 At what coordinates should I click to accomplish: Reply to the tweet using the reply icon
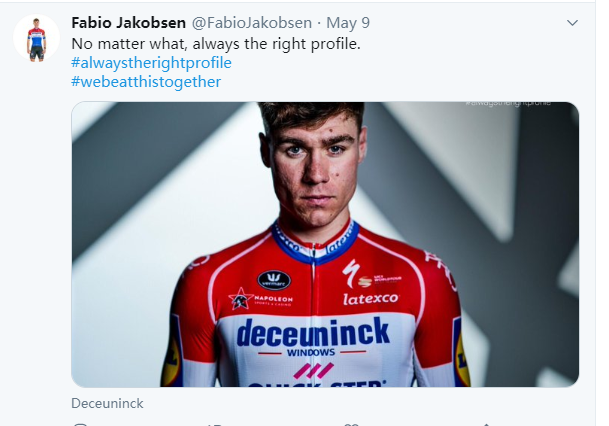pyautogui.click(x=82, y=423)
